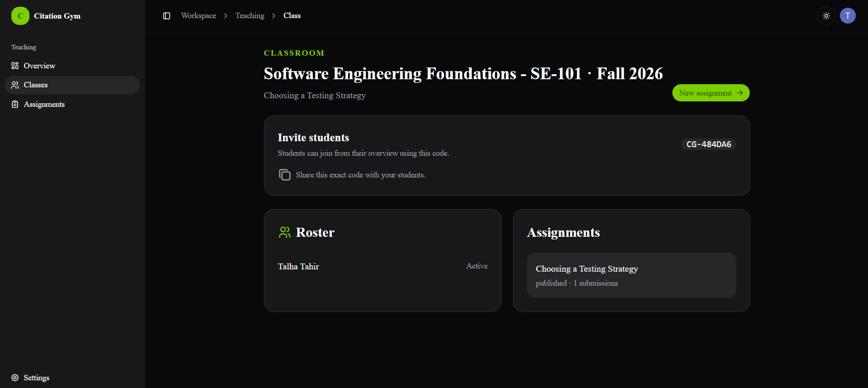Open Overview in the sidebar
This screenshot has width=868, height=388.
point(72,66)
